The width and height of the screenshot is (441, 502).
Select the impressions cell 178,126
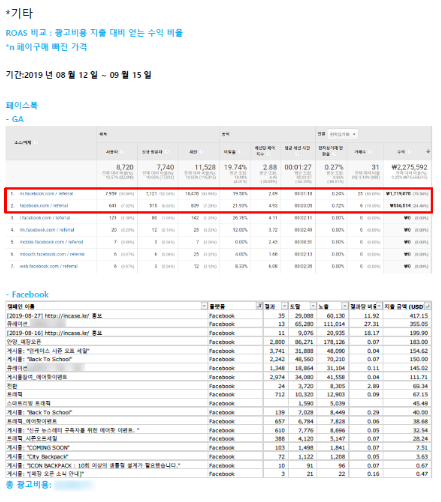[333, 342]
